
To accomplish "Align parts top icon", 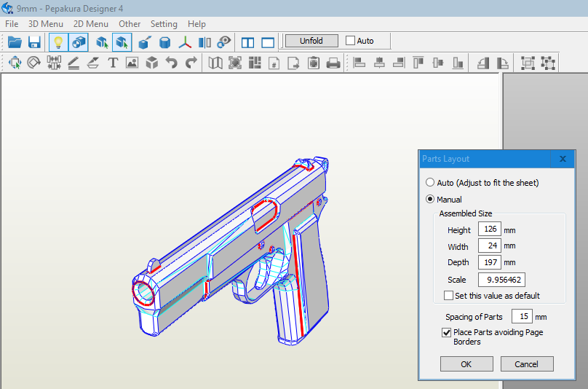I will click(418, 63).
